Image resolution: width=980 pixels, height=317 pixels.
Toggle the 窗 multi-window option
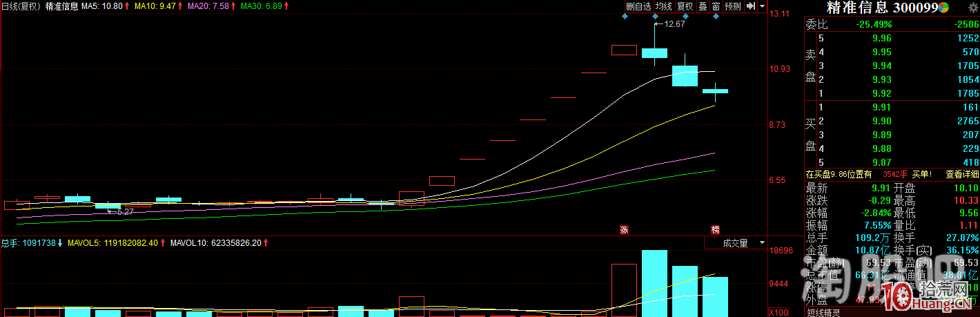click(716, 6)
